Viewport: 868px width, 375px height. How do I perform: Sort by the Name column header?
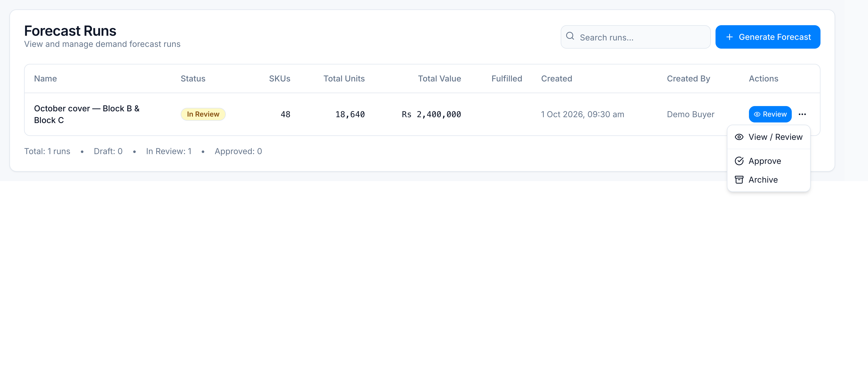point(46,79)
